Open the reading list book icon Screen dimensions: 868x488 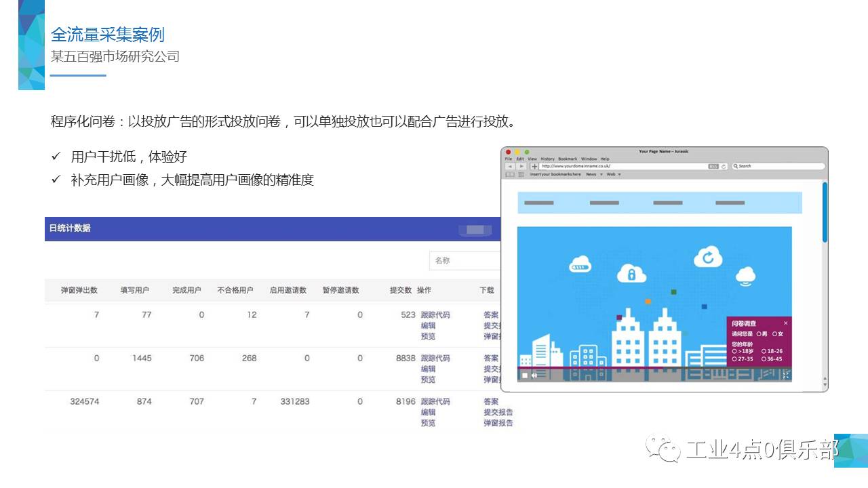coord(510,174)
